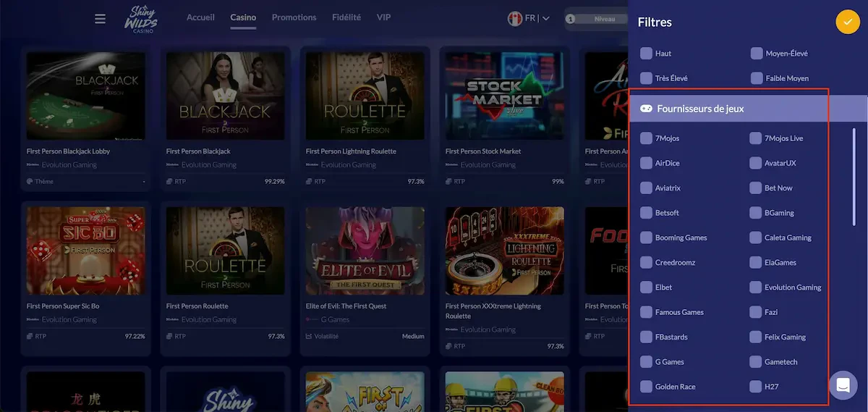Enable the Betsoft provider filter
The width and height of the screenshot is (868, 412).
coord(646,213)
